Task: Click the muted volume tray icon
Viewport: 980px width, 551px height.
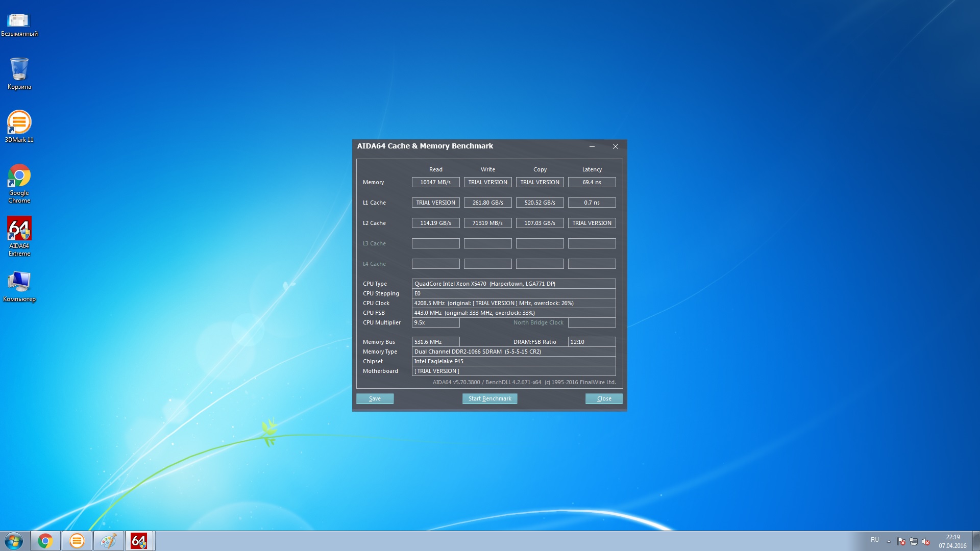Action: (926, 541)
